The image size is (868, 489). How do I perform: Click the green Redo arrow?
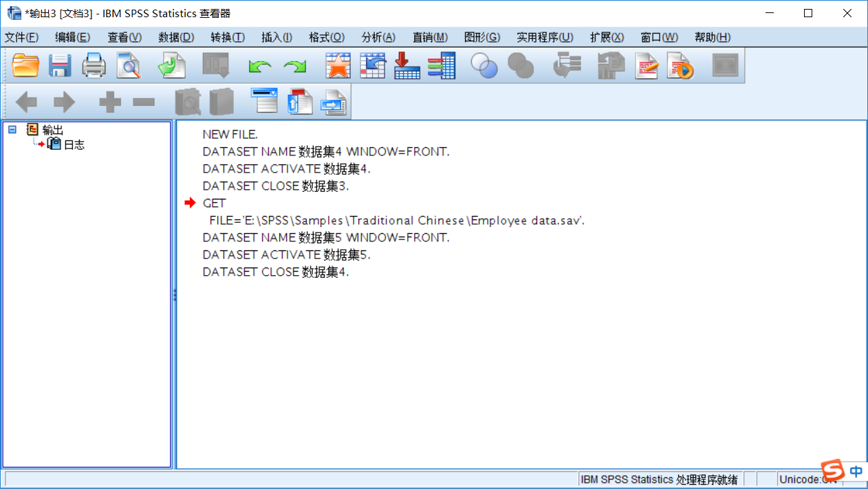pos(295,67)
